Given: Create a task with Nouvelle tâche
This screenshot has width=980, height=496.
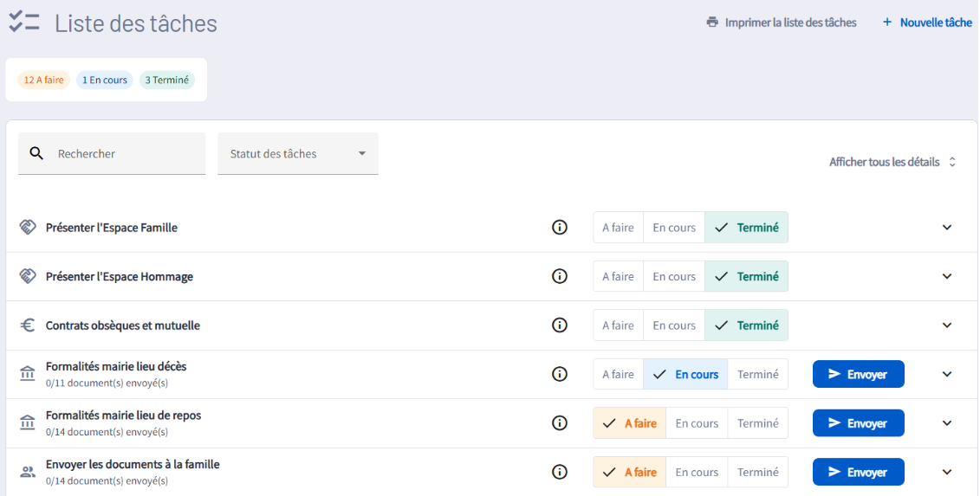Looking at the screenshot, I should click(926, 23).
